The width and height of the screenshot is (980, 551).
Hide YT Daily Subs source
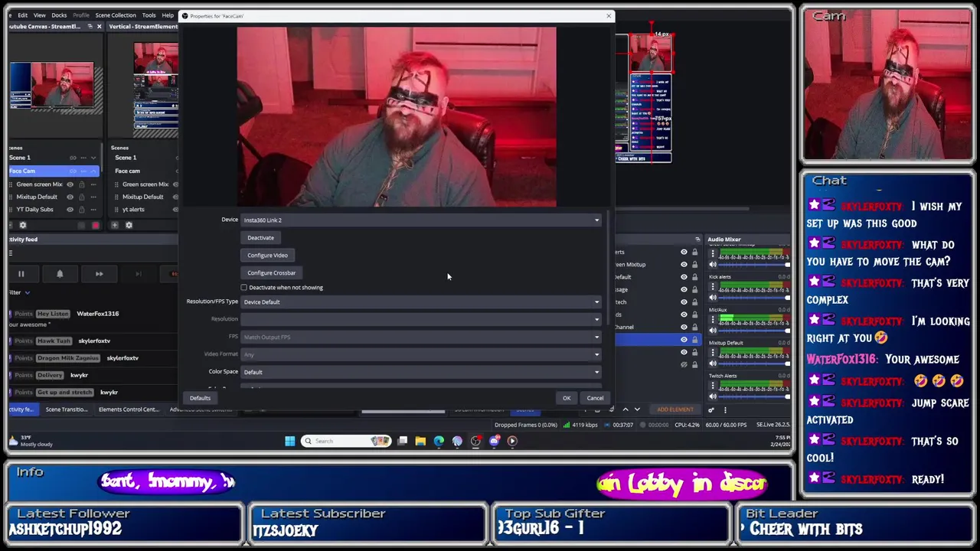[70, 209]
